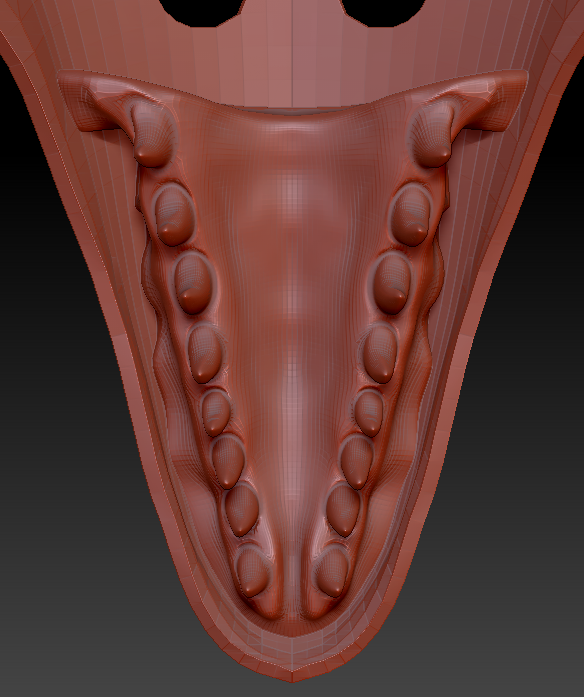Click the right pointed corner flap of the gums
The height and width of the screenshot is (697, 584).
491,101
